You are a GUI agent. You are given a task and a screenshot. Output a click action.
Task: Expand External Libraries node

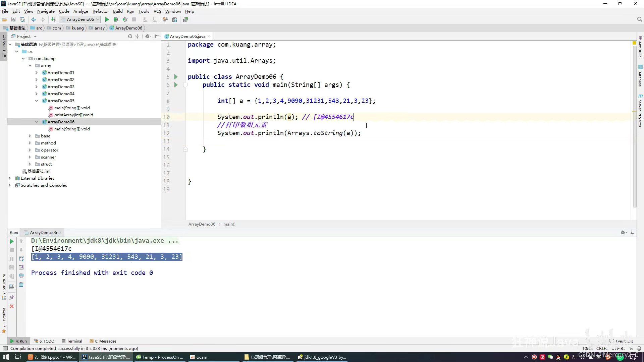10,178
